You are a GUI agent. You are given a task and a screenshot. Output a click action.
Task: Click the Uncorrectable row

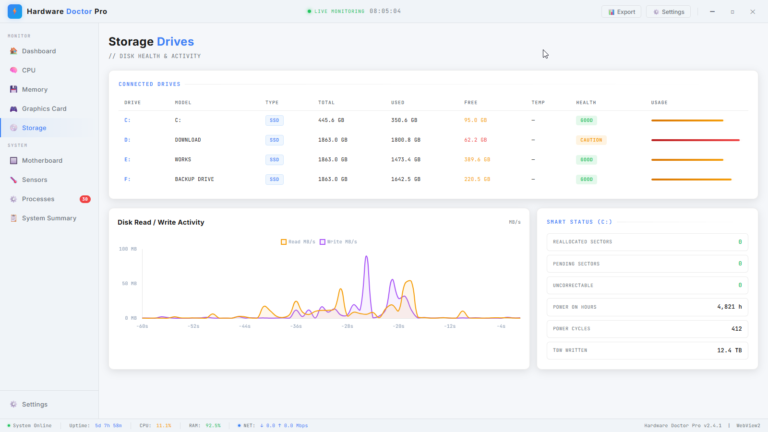648,285
